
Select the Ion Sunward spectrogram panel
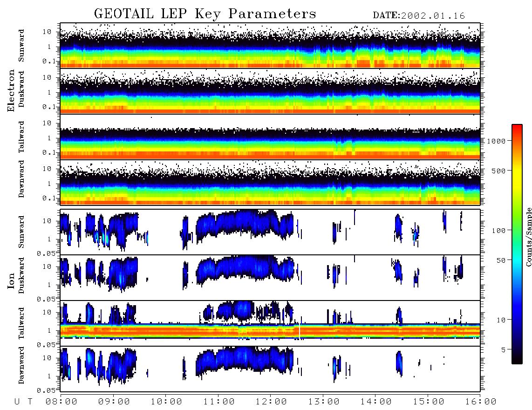pyautogui.click(x=270, y=232)
